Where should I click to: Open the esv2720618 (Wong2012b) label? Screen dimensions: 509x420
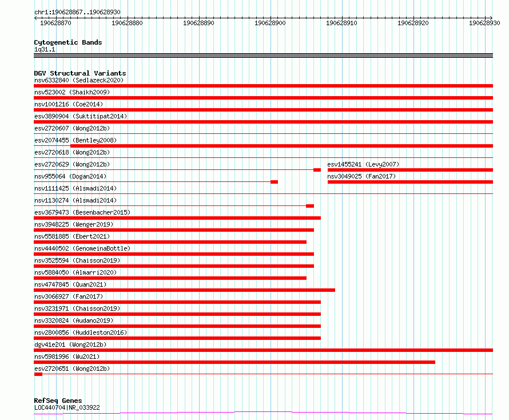pyautogui.click(x=72, y=152)
